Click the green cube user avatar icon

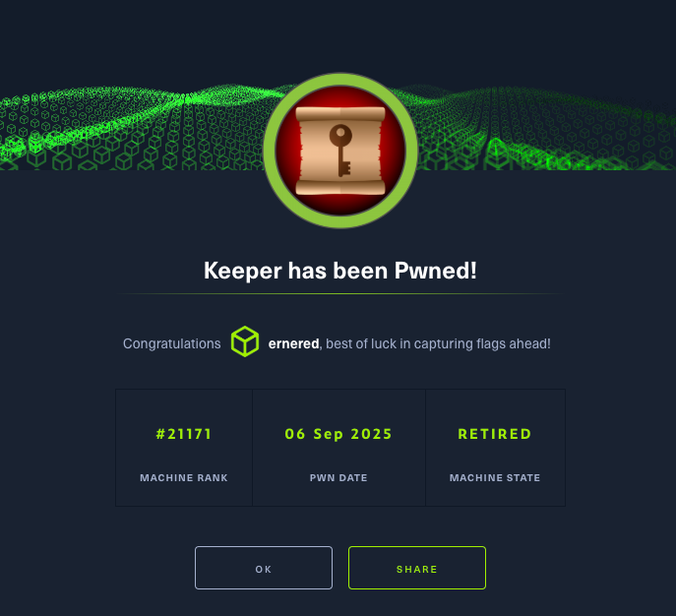[x=245, y=341]
